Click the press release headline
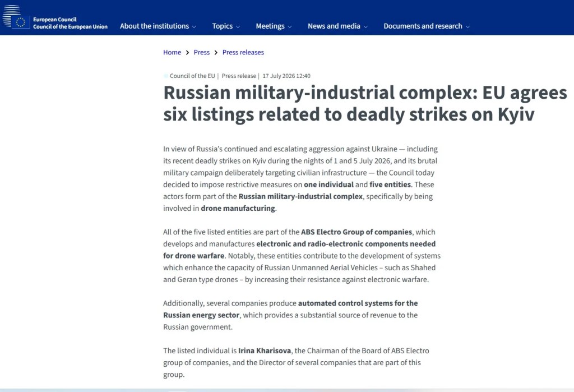 click(x=365, y=103)
